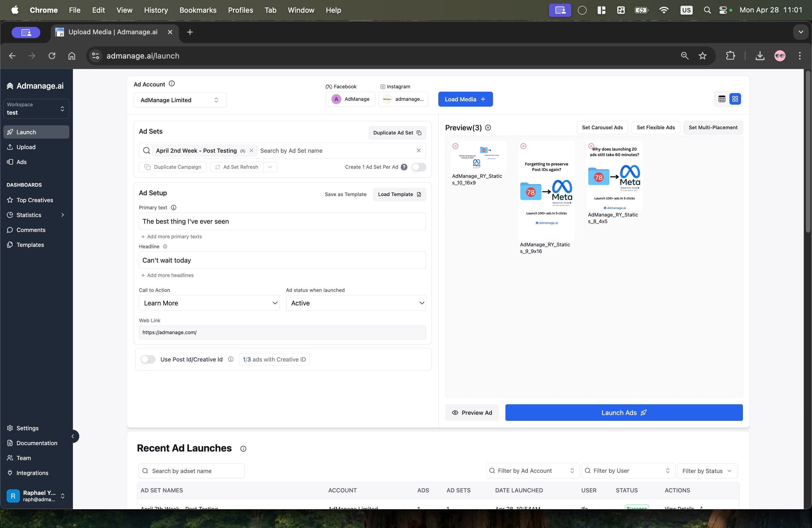Click the Primary text input field
This screenshot has height=528, width=812.
(282, 221)
